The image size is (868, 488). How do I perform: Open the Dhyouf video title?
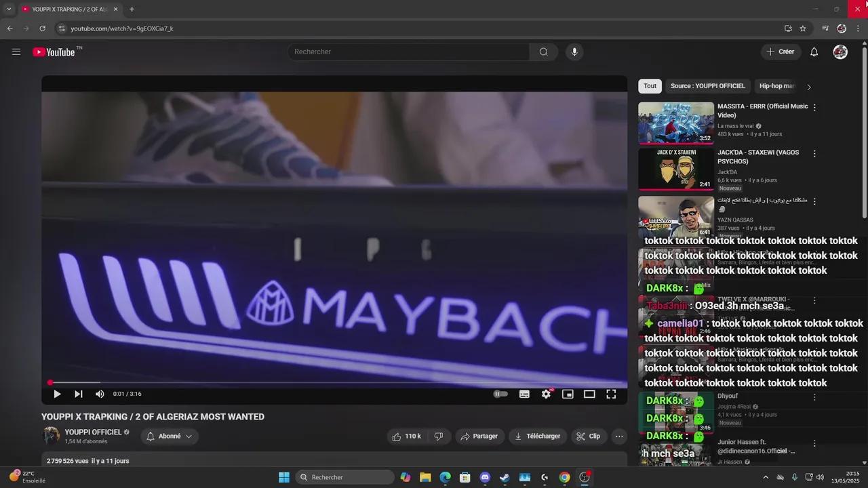coord(728,396)
